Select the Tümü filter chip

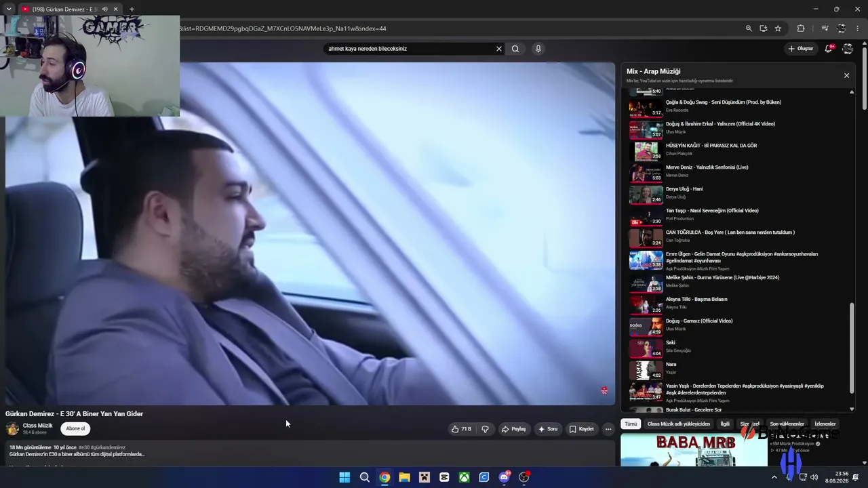coord(631,424)
